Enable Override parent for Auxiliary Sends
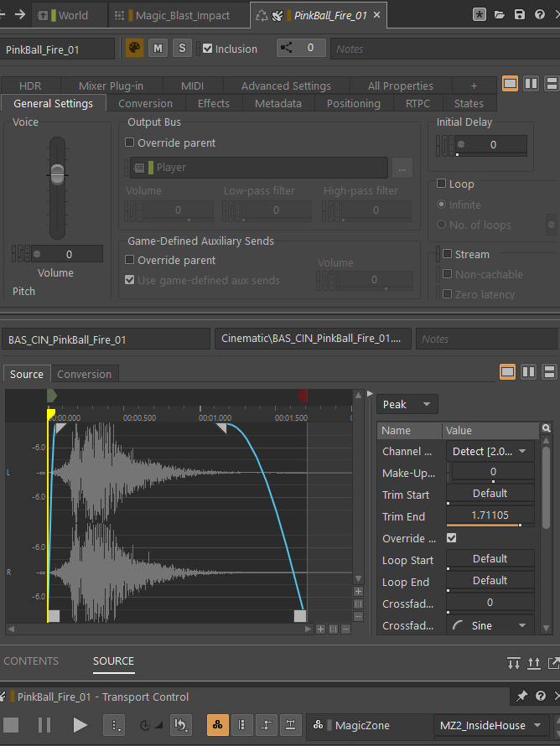The image size is (560, 746). pyautogui.click(x=129, y=260)
